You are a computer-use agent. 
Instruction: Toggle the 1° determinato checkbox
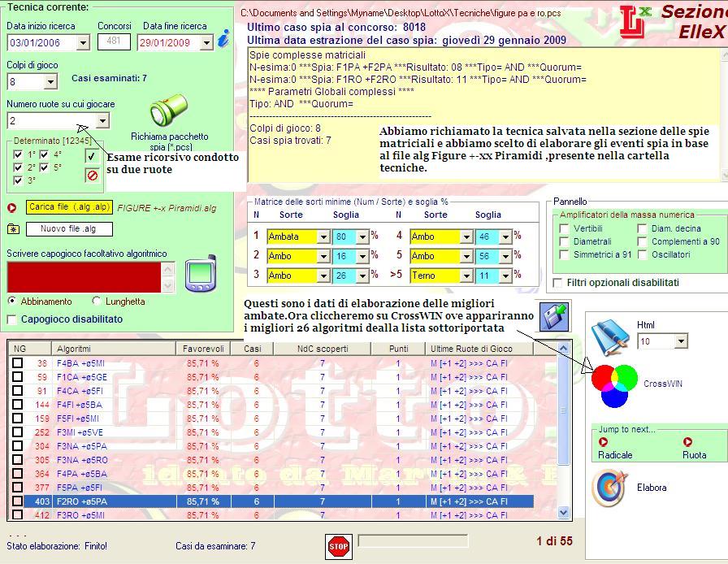pyautogui.click(x=18, y=154)
